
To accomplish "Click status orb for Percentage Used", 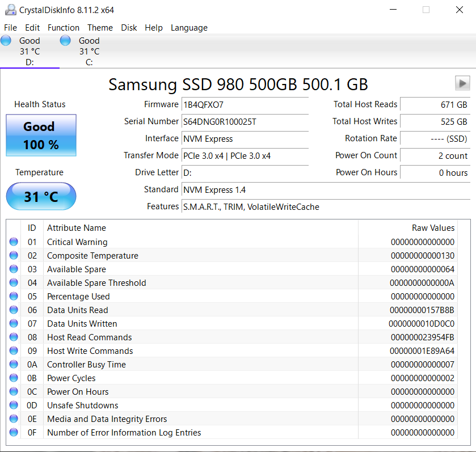I will pyautogui.click(x=14, y=297).
